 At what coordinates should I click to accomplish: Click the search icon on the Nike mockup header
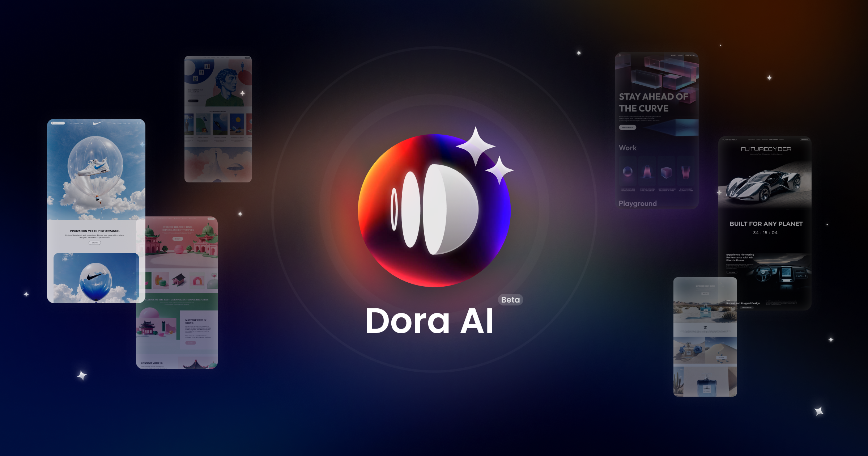52,123
